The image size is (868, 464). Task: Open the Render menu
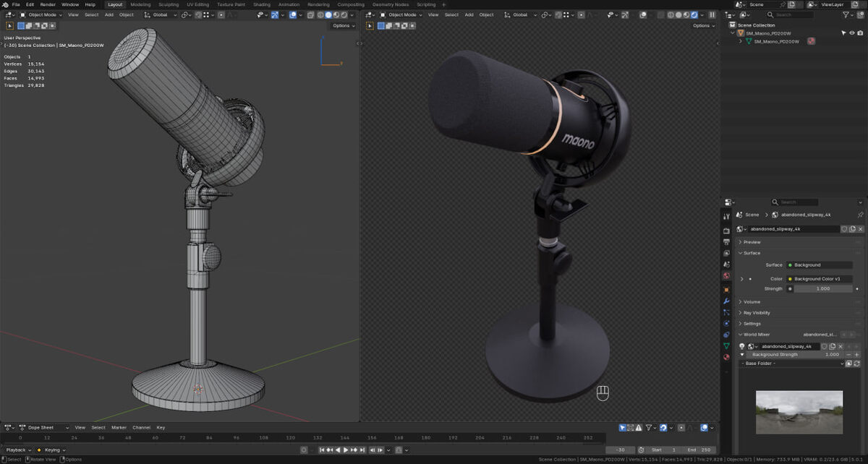[48, 4]
